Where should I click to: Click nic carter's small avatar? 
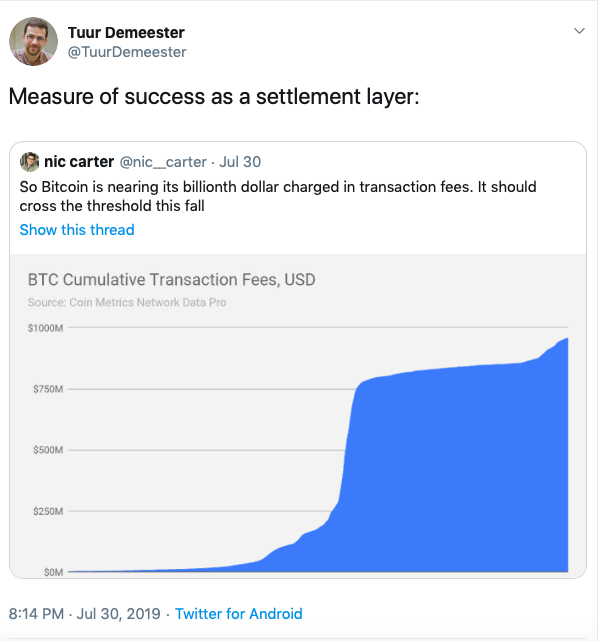tap(29, 162)
